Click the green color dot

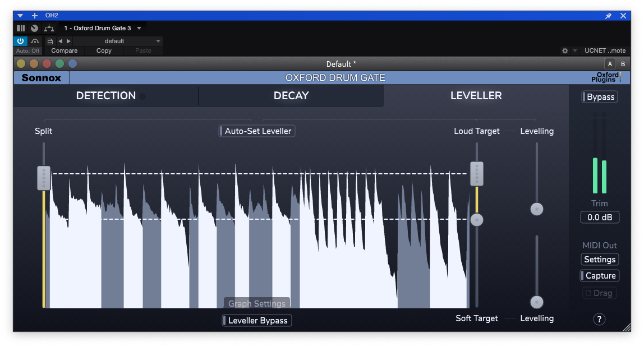click(x=59, y=64)
